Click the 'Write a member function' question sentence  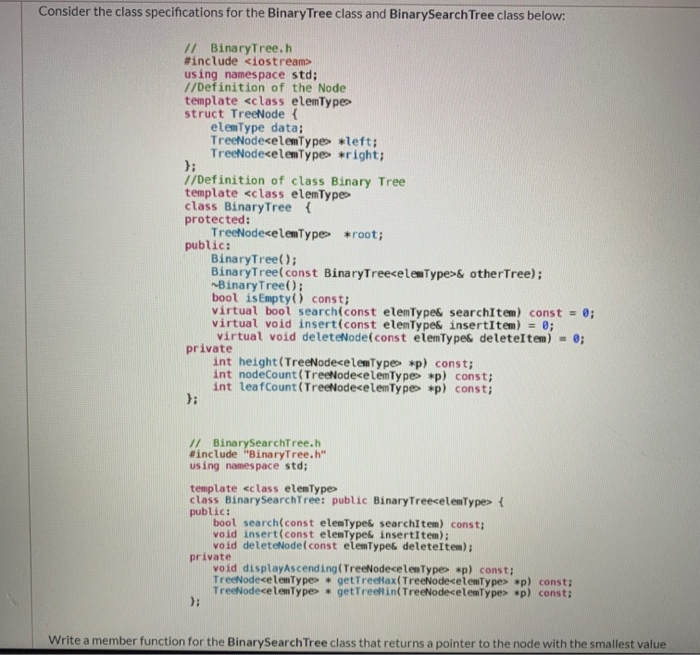(x=357, y=642)
